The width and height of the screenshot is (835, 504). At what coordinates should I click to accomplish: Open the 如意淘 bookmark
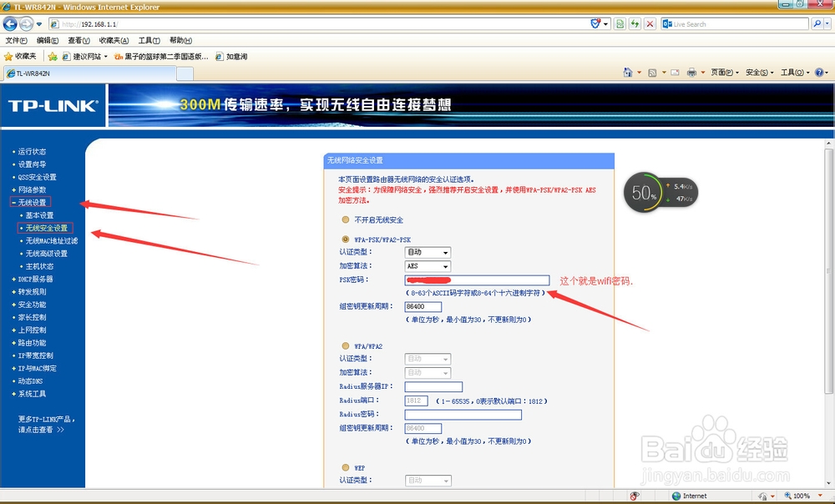pos(231,57)
